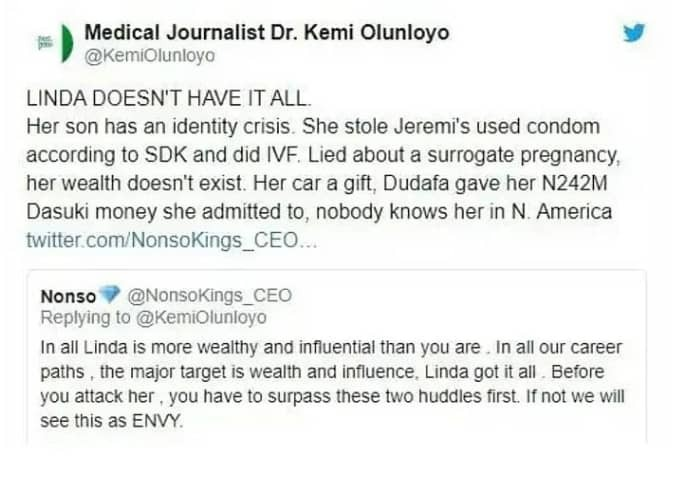This screenshot has height=478, width=681.
Task: Open the Medical Journalist Dr. Kemi Olunloyo name
Action: (x=265, y=32)
